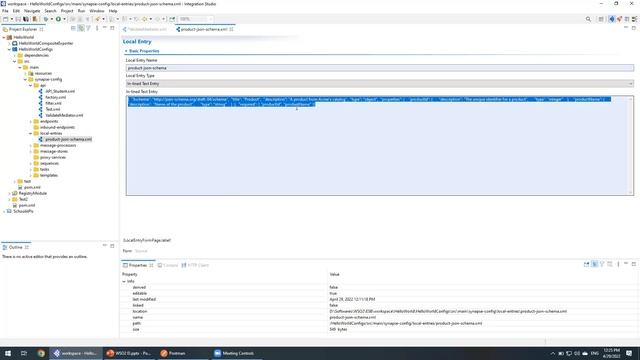This screenshot has width=640, height=360.
Task: Click the Project Explorer filter icon
Action: tap(89, 28)
